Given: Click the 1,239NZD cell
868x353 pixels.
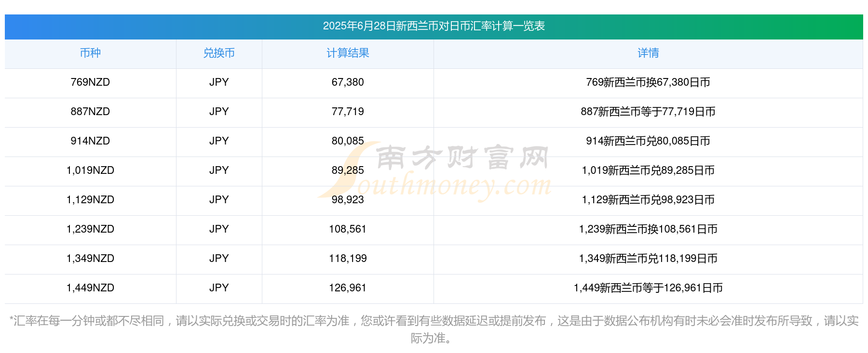Looking at the screenshot, I should (90, 229).
